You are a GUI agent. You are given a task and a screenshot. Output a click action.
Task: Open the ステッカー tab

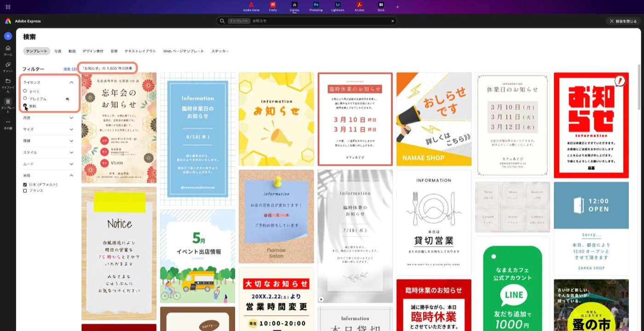tap(220, 51)
